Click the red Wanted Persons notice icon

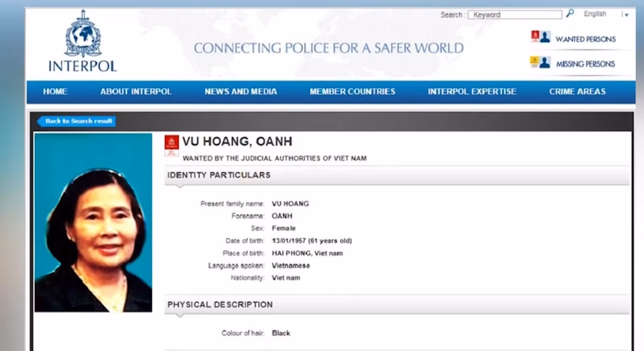tap(535, 36)
